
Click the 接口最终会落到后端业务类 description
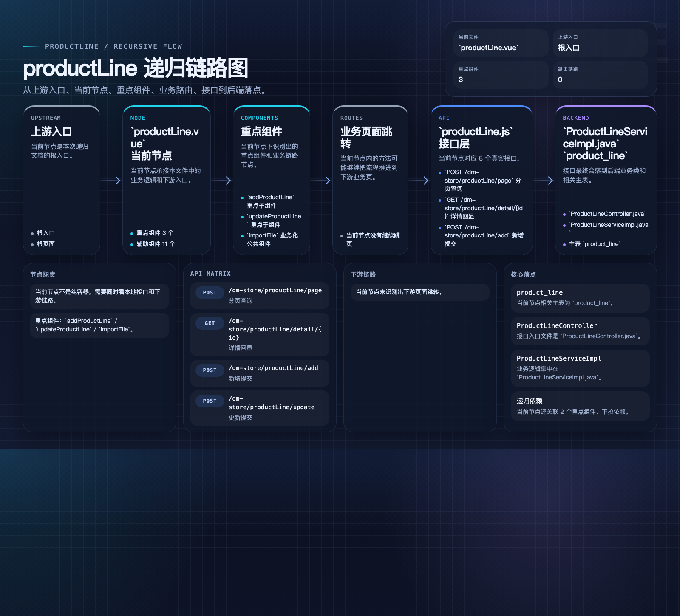(604, 175)
